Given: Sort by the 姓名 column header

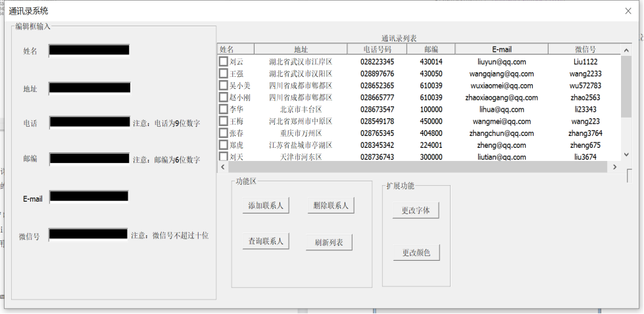Looking at the screenshot, I should [x=235, y=49].
